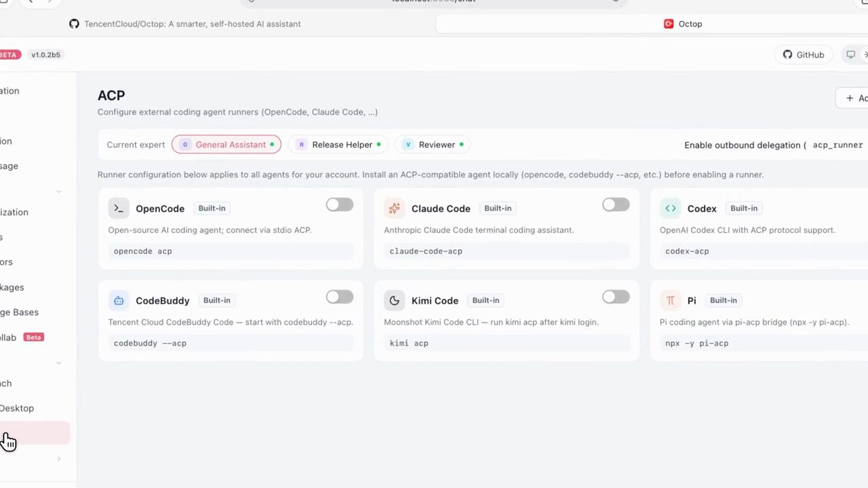Click the 'npx -y pi-acp' command text
Screen dimensions: 868x488
point(697,344)
